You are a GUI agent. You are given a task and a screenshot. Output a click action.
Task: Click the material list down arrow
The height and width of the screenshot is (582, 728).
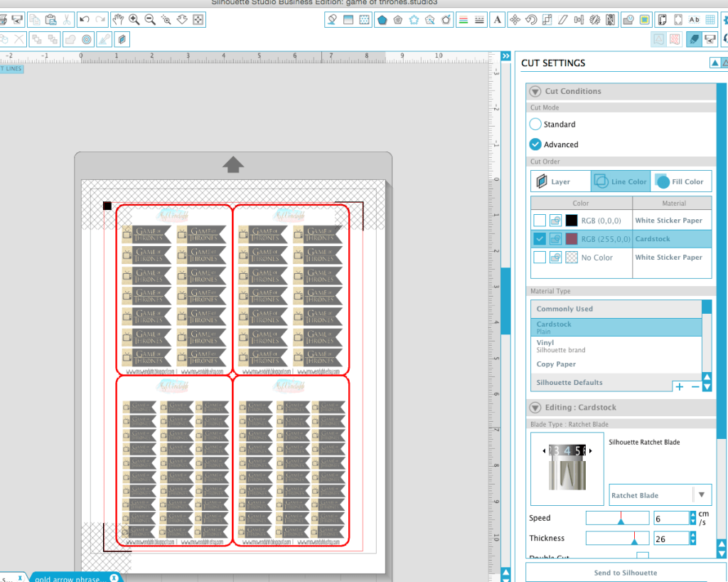pos(707,387)
